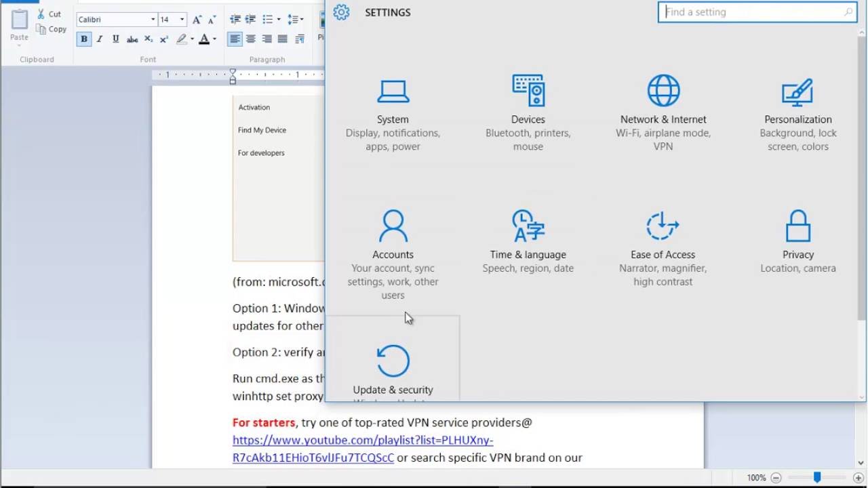
Task: Decrease paragraph indent in WordPad
Action: pos(235,20)
